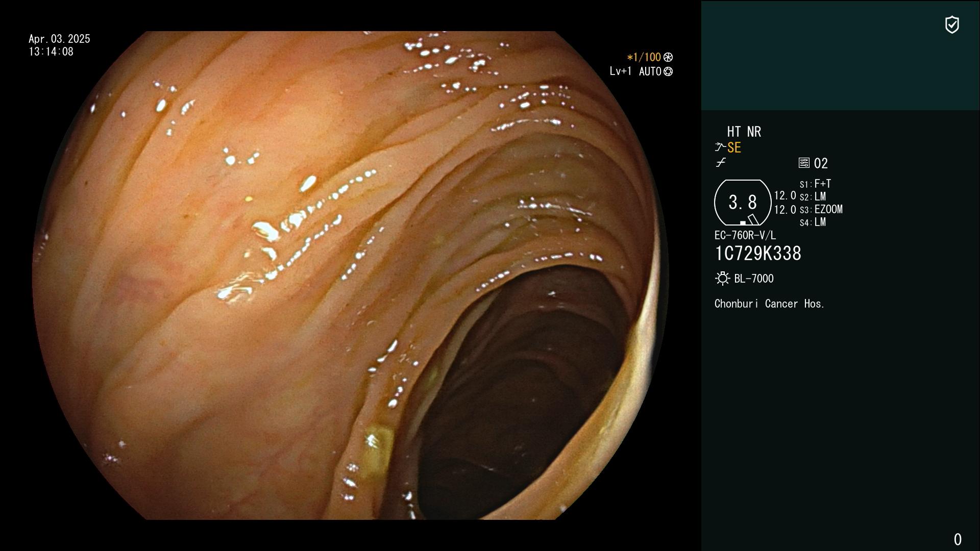This screenshot has width=980, height=551.
Task: Click the BL-7000 light source label
Action: 754,279
